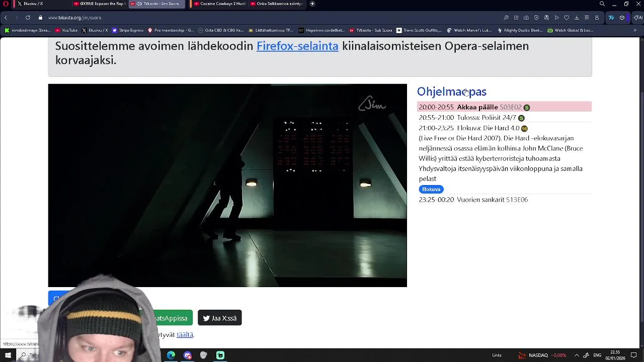644x362 pixels.
Task: Open the Opera main menu icon
Action: coord(6,4)
